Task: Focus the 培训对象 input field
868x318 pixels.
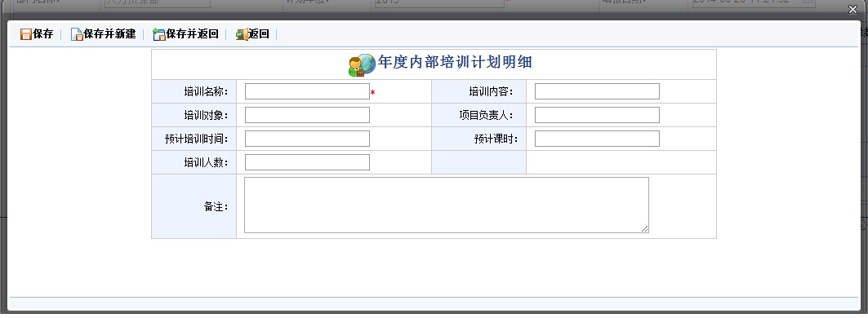Action: click(307, 115)
